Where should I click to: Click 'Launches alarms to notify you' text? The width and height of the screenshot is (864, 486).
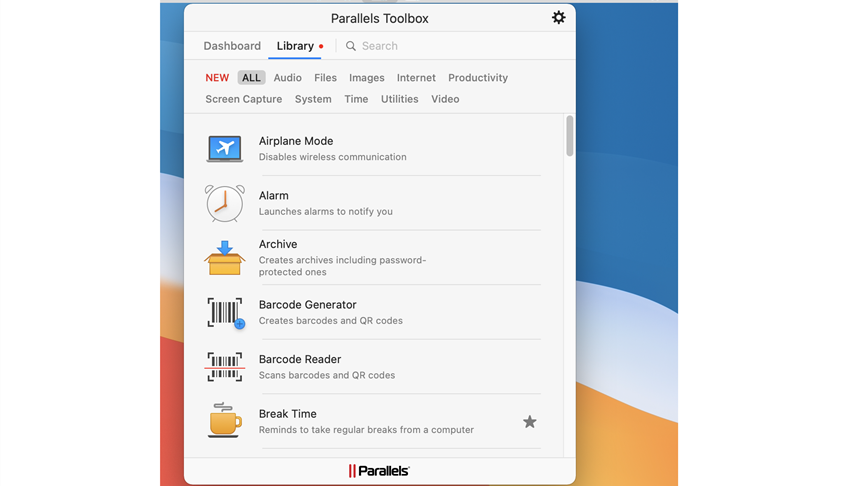[326, 212]
